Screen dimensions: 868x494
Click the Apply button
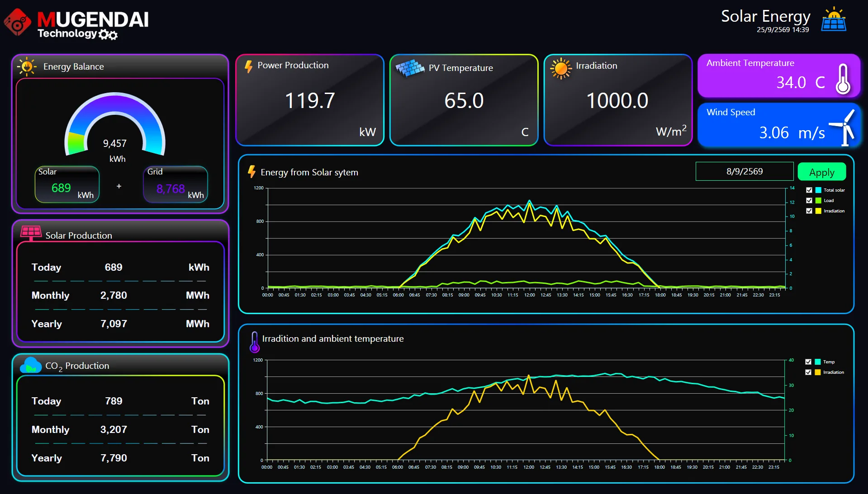click(x=821, y=172)
